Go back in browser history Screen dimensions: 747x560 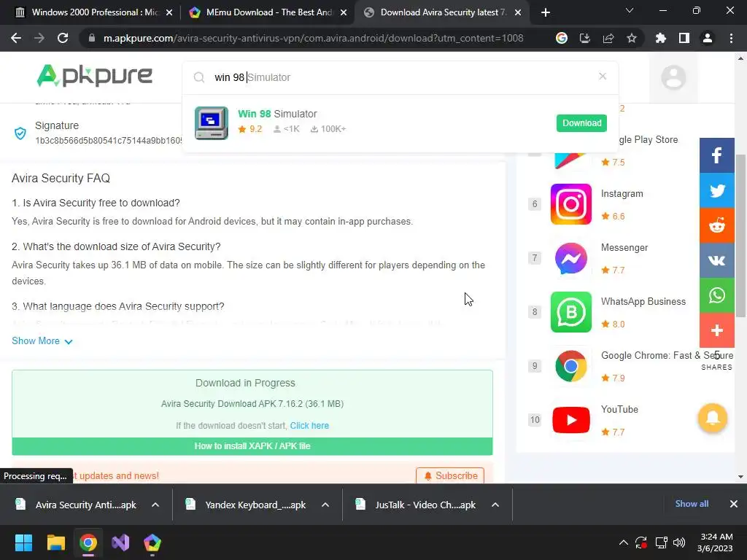pos(16,38)
